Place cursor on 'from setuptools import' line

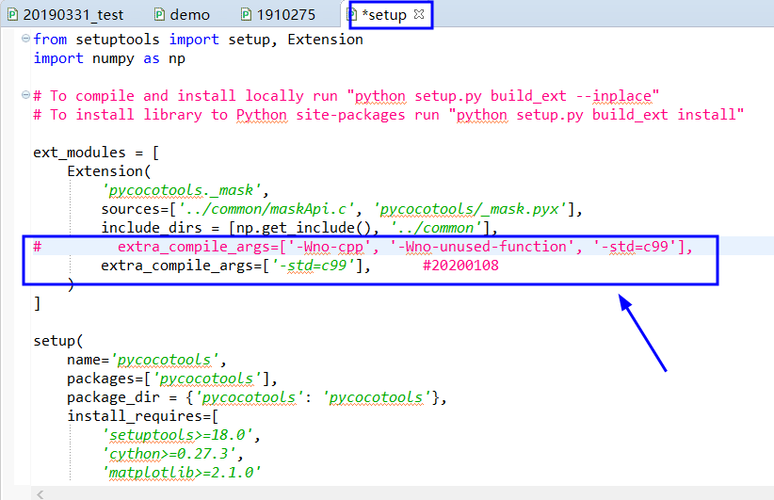tap(198, 39)
